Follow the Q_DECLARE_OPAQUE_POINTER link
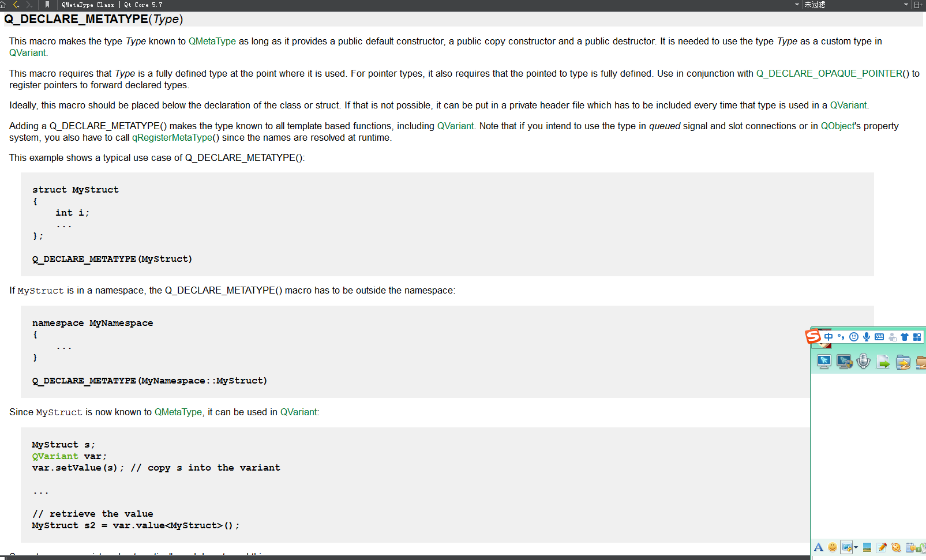The image size is (926, 560). 829,74
